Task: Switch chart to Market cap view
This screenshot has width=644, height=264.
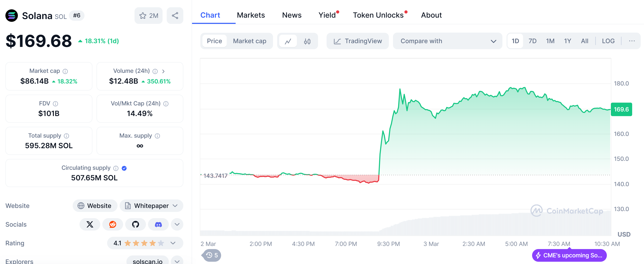Action: click(x=250, y=41)
